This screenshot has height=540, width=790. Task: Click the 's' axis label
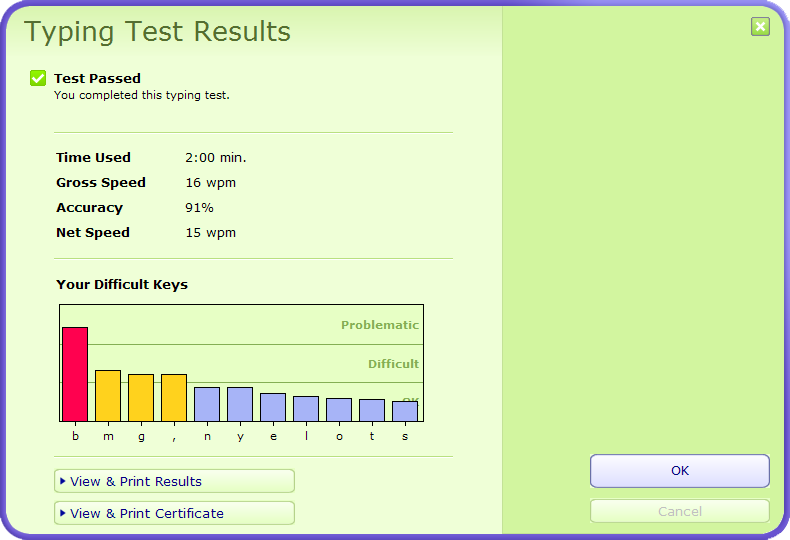coord(405,437)
